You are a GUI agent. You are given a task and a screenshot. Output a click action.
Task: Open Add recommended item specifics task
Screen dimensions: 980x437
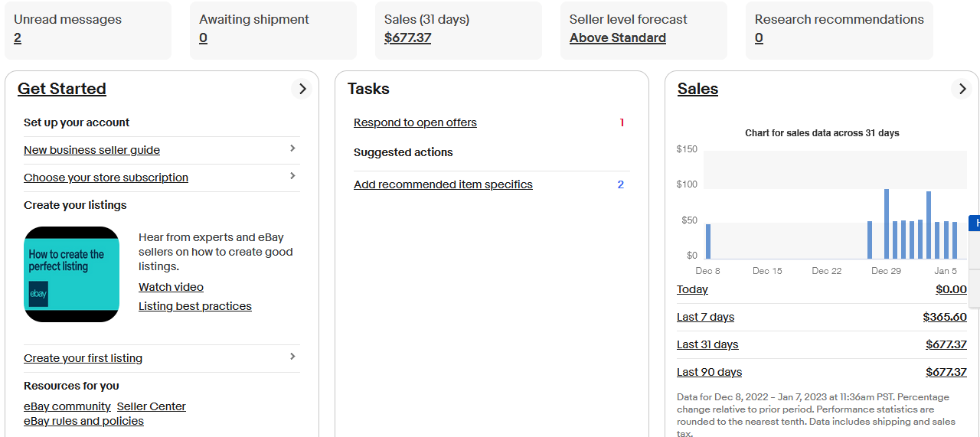pyautogui.click(x=443, y=184)
